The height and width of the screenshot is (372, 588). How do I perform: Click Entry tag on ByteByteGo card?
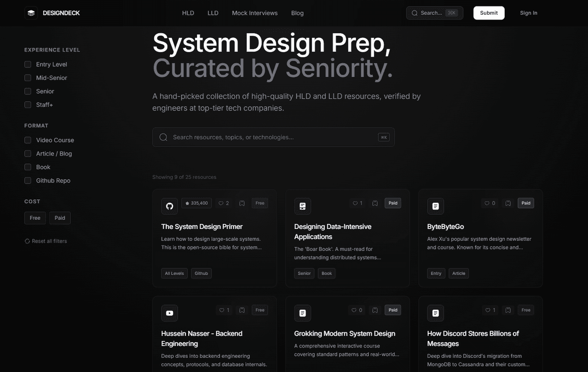pyautogui.click(x=436, y=273)
